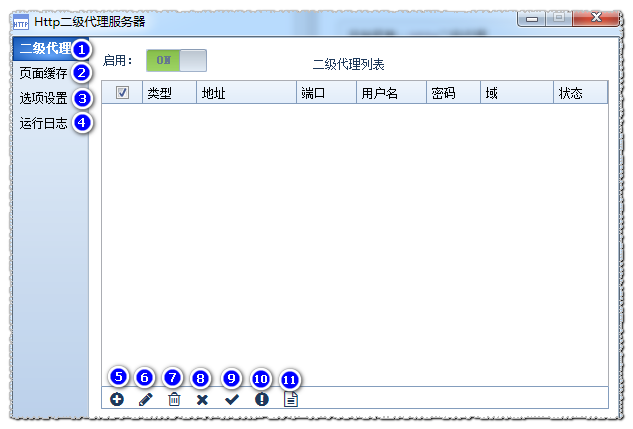Screen dimensions: 633x429
Task: Switch to the 选项设置 tab
Action: click(x=44, y=98)
